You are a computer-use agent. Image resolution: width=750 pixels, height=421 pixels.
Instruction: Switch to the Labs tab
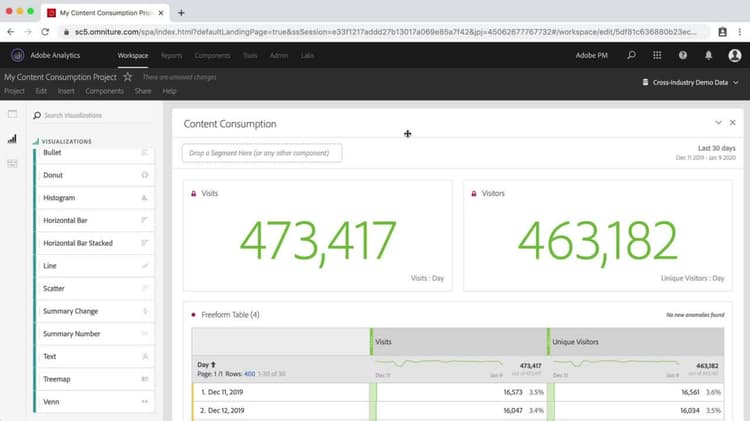tap(308, 55)
